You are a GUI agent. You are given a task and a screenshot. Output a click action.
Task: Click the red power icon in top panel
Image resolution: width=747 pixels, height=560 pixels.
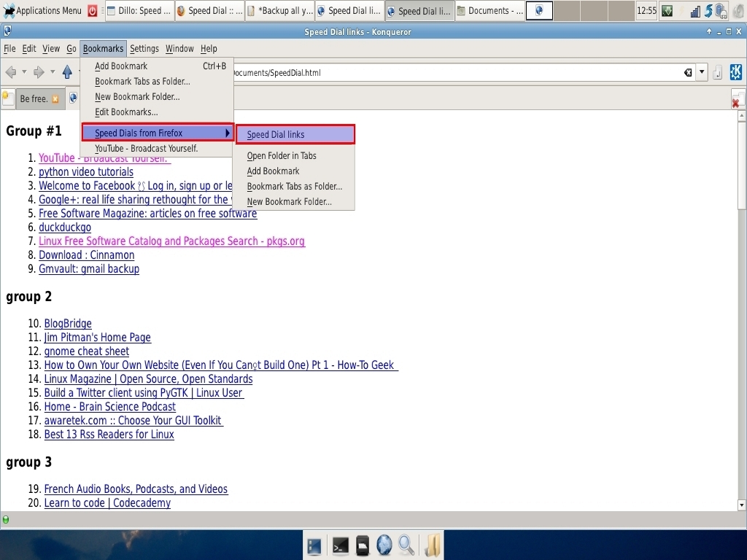pos(93,11)
